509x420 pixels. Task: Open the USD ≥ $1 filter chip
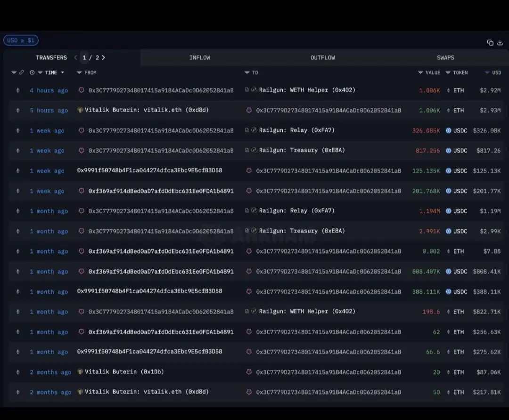[21, 40]
